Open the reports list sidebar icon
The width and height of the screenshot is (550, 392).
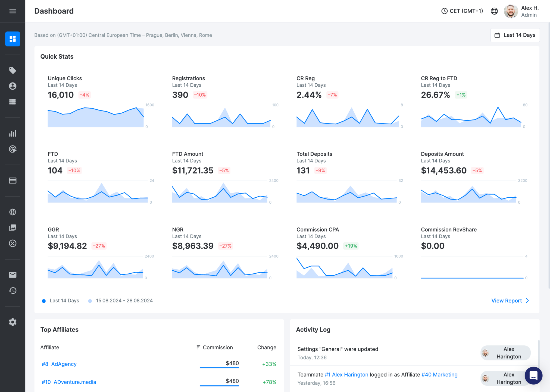[x=12, y=102]
